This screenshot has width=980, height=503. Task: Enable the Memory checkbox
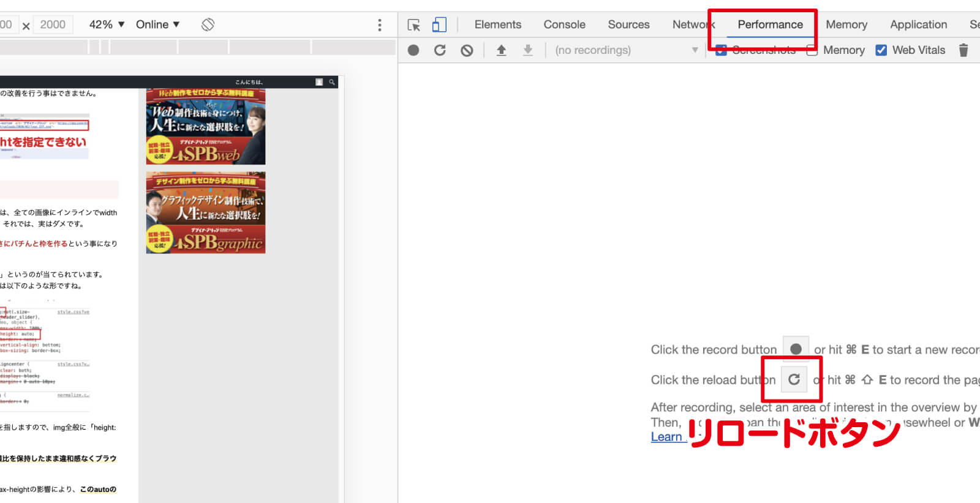click(812, 50)
